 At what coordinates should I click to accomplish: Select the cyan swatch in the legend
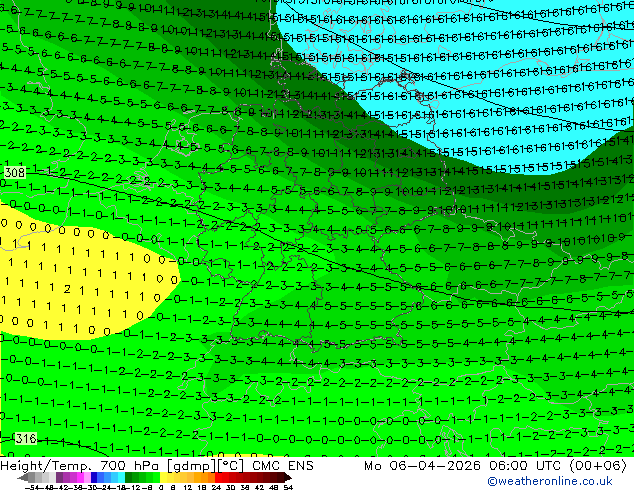121,478
